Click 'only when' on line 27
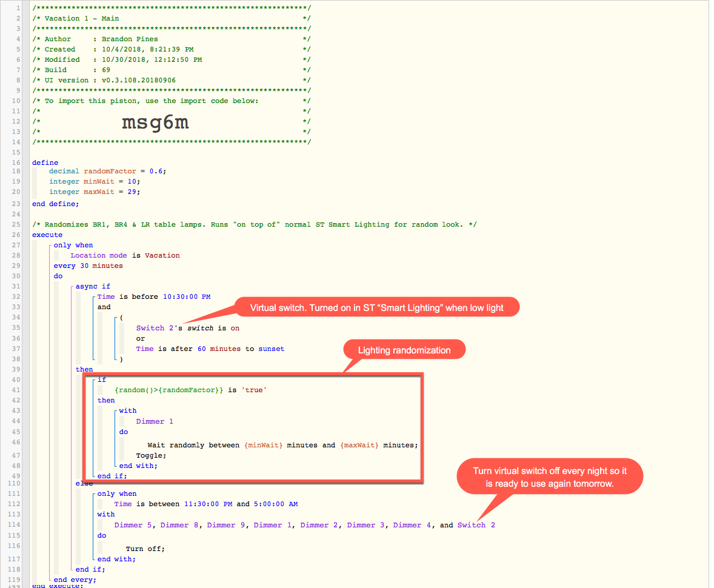The height and width of the screenshot is (588, 714). click(73, 245)
